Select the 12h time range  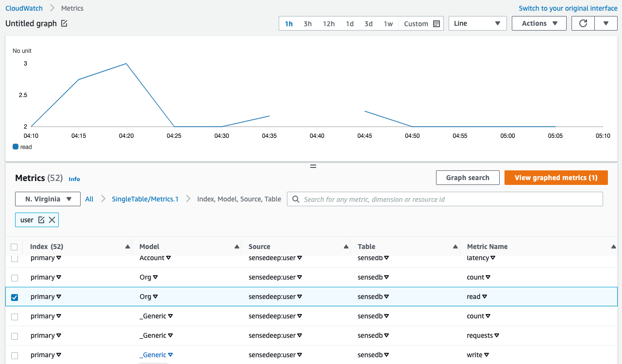point(329,24)
